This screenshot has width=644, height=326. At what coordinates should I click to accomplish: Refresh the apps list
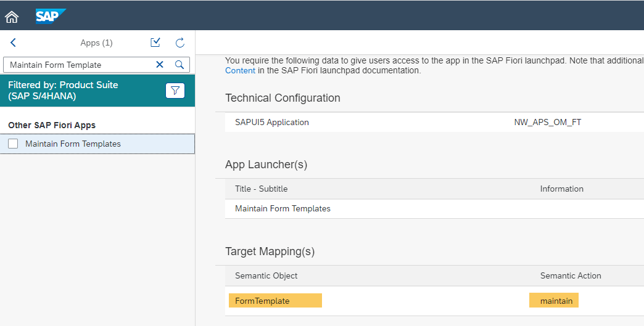tap(180, 43)
